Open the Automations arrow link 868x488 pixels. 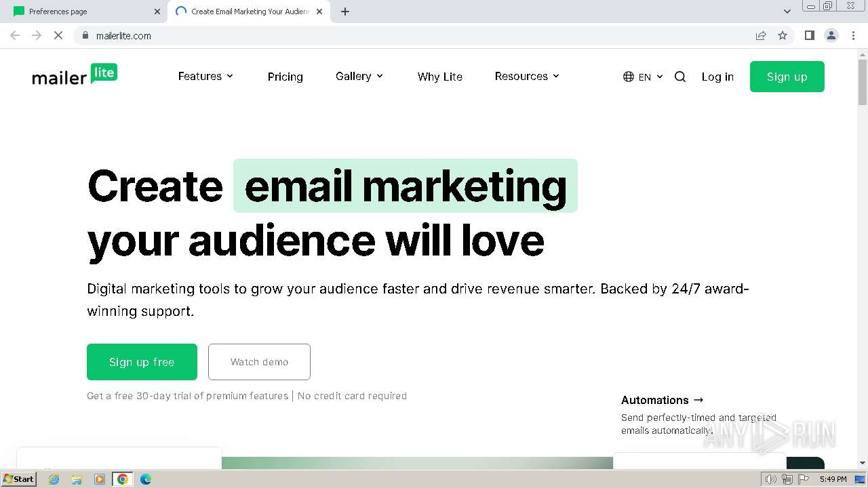coord(663,400)
